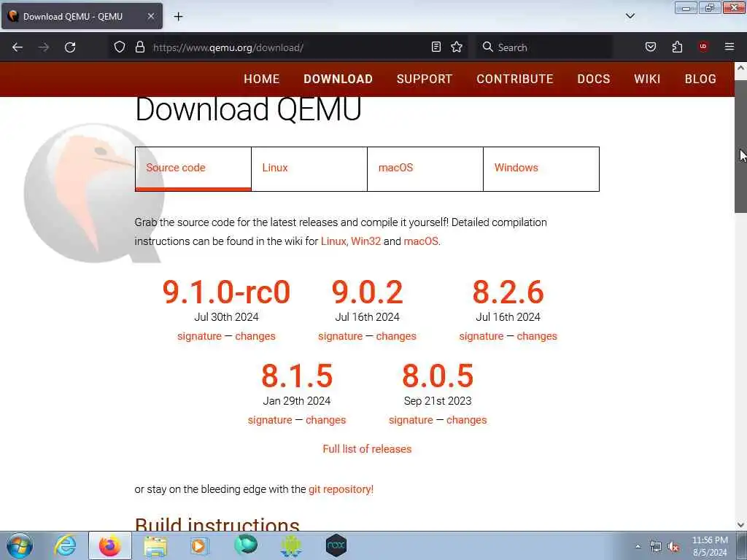Switch to the macOS tab
The width and height of the screenshot is (747, 560).
pos(425,169)
